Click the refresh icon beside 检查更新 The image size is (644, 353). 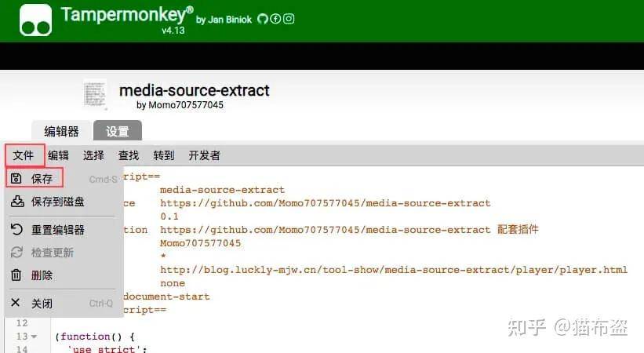(x=16, y=253)
